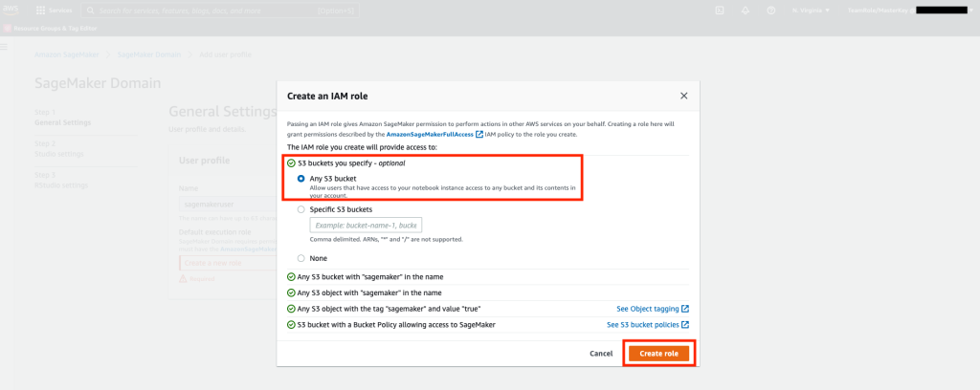Click the Resource Groups & Tag Editor icon
Screen dimensions: 980x390
coord(8,29)
